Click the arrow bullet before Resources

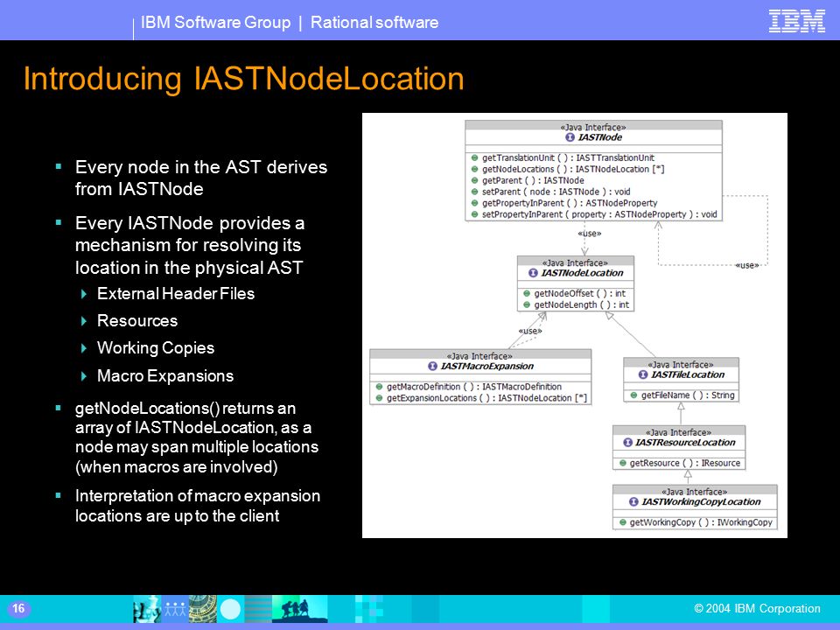tap(84, 321)
